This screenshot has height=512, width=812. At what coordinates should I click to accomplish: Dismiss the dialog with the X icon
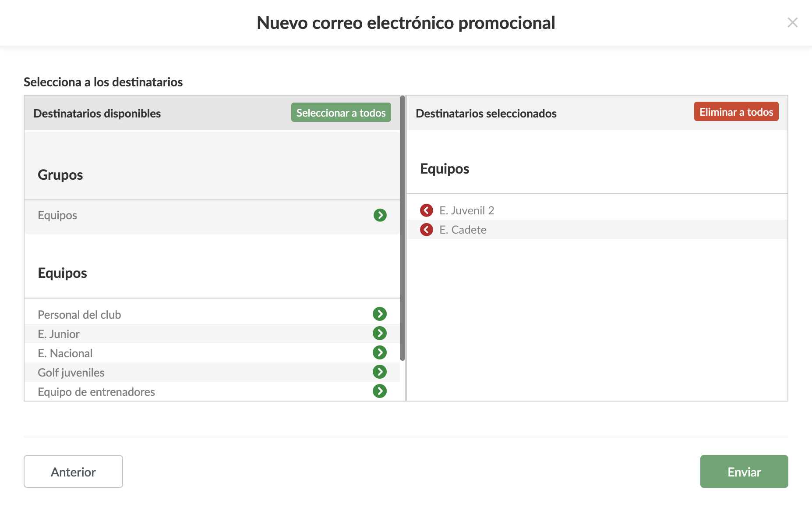pyautogui.click(x=793, y=22)
